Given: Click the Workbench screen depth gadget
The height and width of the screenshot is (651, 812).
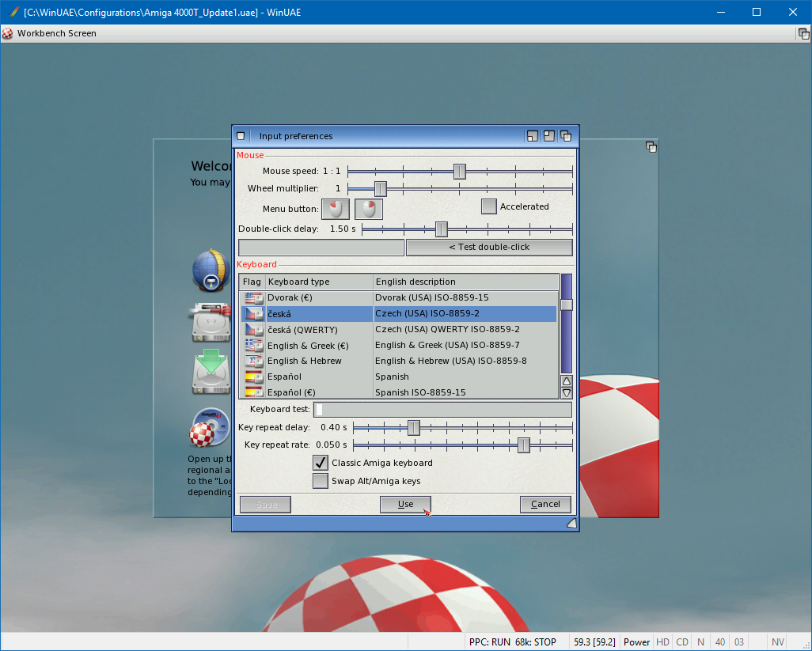Looking at the screenshot, I should tap(803, 33).
